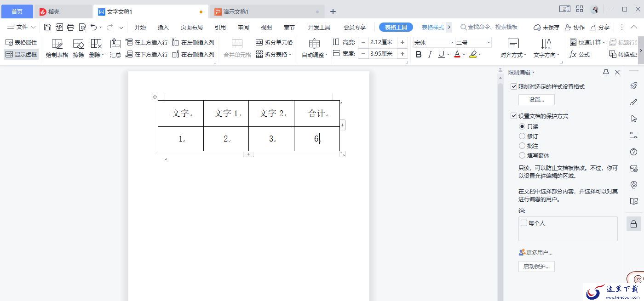Click the Print icon in quick toolbar

pyautogui.click(x=70, y=27)
